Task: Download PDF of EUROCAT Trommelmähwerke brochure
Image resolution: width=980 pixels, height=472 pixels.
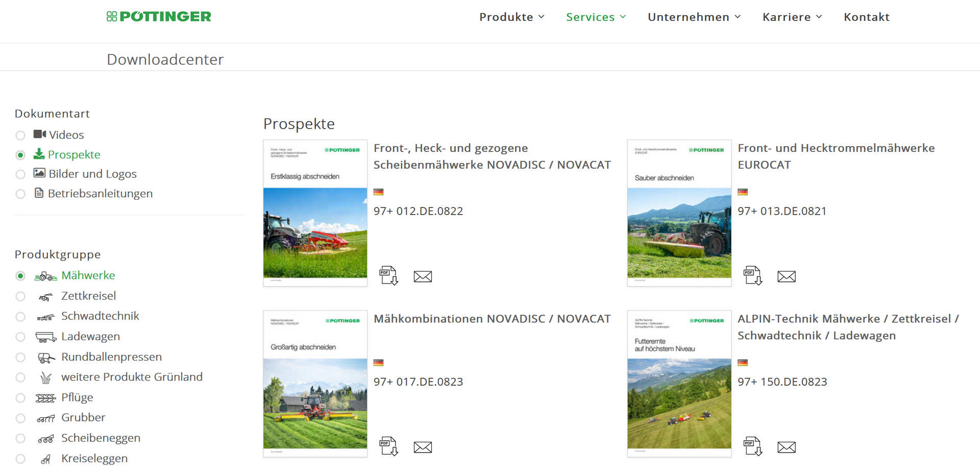Action: point(752,276)
